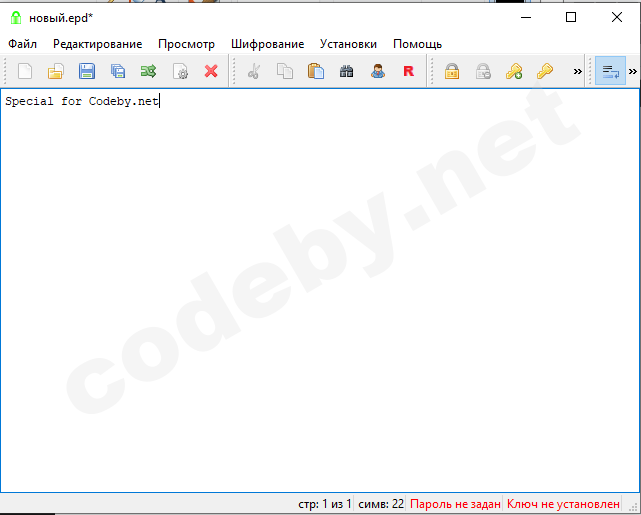Open a file with folder icon
The height and width of the screenshot is (515, 641).
[56, 72]
